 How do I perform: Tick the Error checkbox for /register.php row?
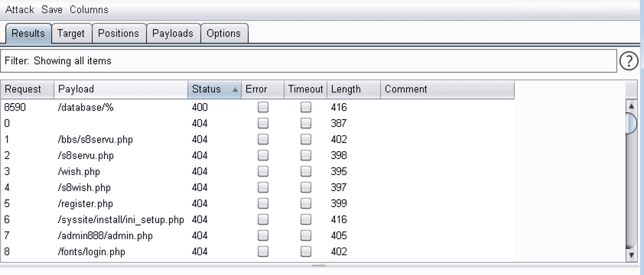pyautogui.click(x=263, y=203)
